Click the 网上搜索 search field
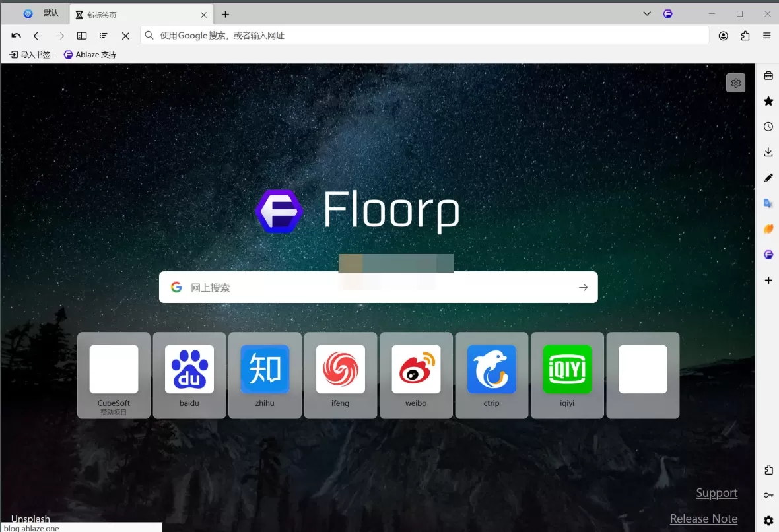This screenshot has height=532, width=779. tap(378, 287)
